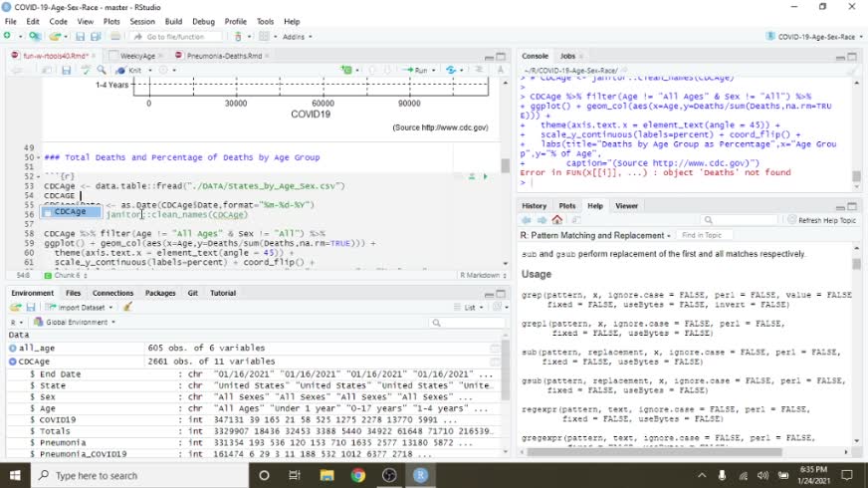This screenshot has width=868, height=488.
Task: Open the Open File folder icon
Action: pos(54,37)
